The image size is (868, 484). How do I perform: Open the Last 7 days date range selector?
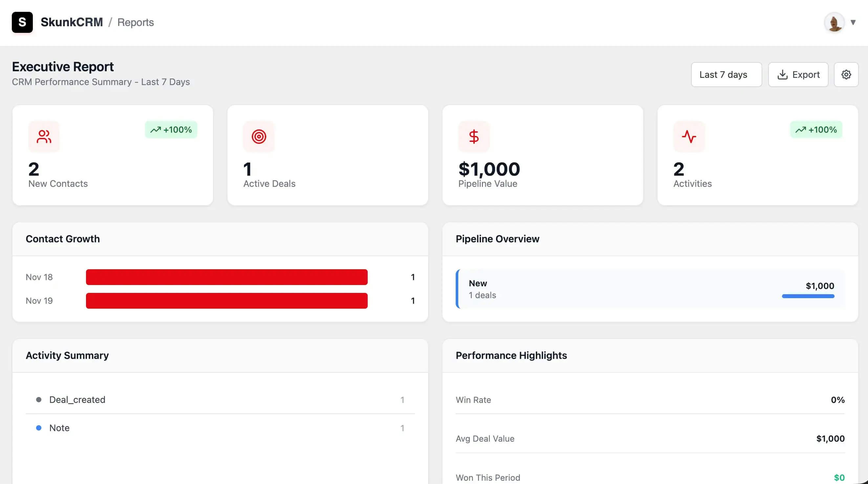tap(727, 75)
